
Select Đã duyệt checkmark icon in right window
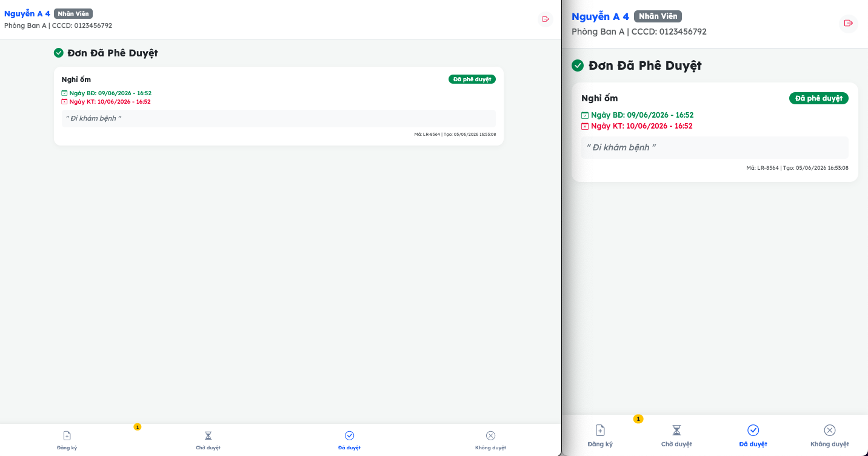point(753,430)
